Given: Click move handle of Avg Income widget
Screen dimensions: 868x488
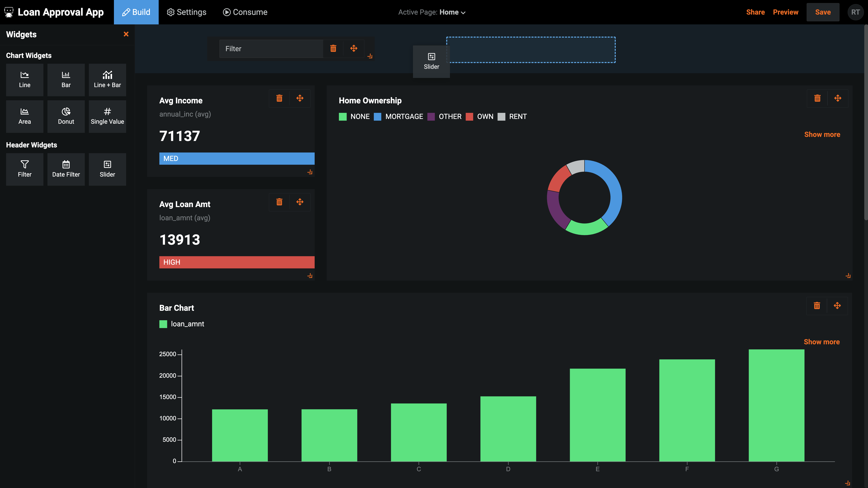Looking at the screenshot, I should coord(300,98).
